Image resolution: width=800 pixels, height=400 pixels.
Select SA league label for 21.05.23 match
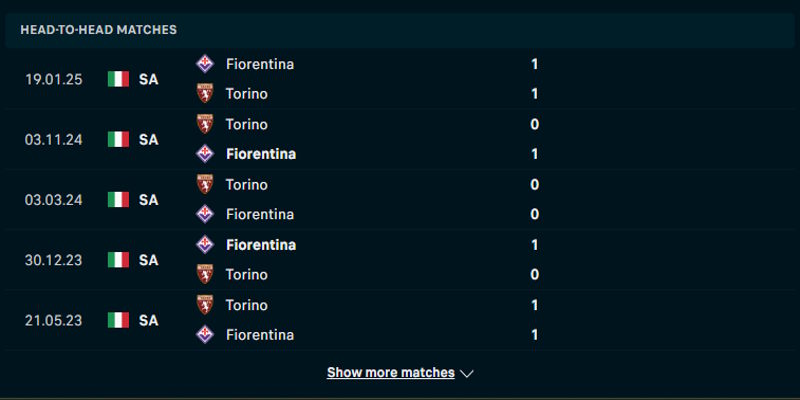149,320
